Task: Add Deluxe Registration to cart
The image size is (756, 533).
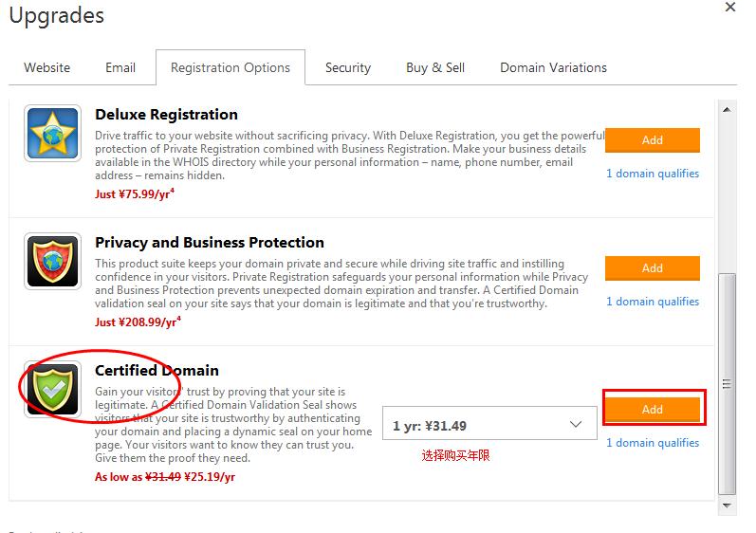Action: point(653,140)
